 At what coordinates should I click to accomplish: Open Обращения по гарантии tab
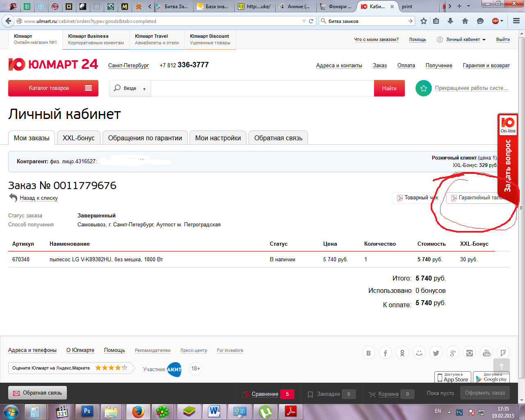[145, 138]
